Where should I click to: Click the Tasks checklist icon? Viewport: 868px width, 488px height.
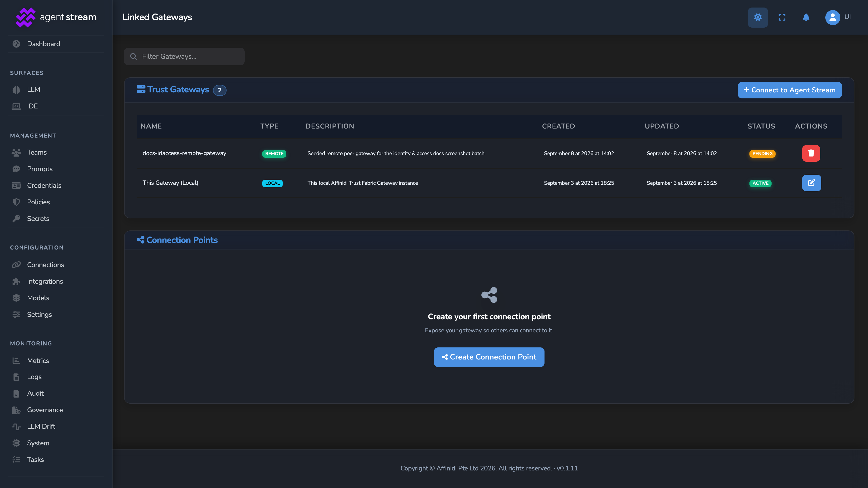[x=16, y=459]
